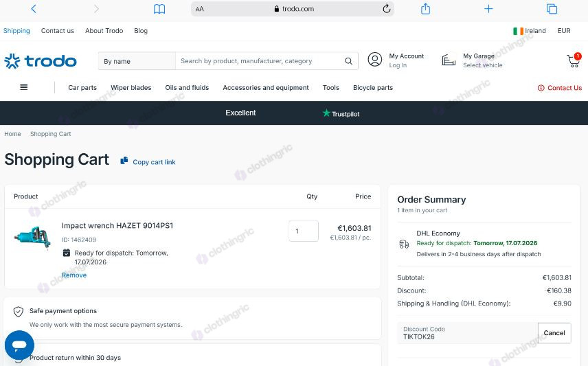Open the Wiper blades menu
The height and width of the screenshot is (366, 588).
point(131,88)
